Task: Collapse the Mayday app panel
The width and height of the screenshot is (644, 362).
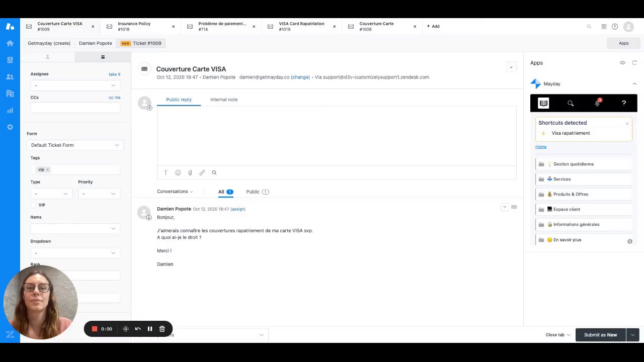Action: click(634, 84)
